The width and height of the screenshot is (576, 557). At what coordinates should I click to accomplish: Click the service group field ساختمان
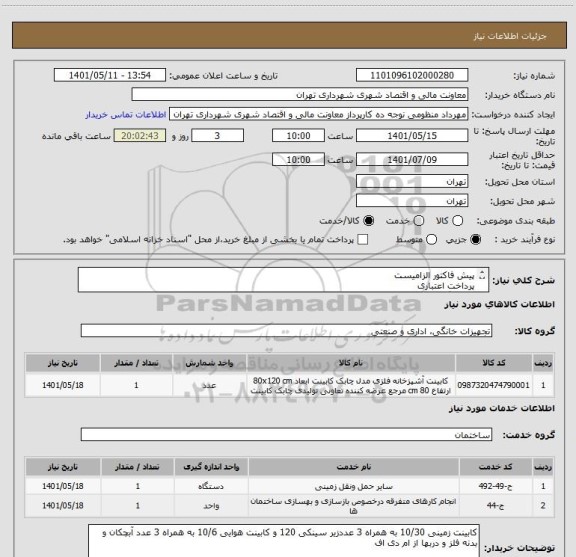click(x=286, y=435)
